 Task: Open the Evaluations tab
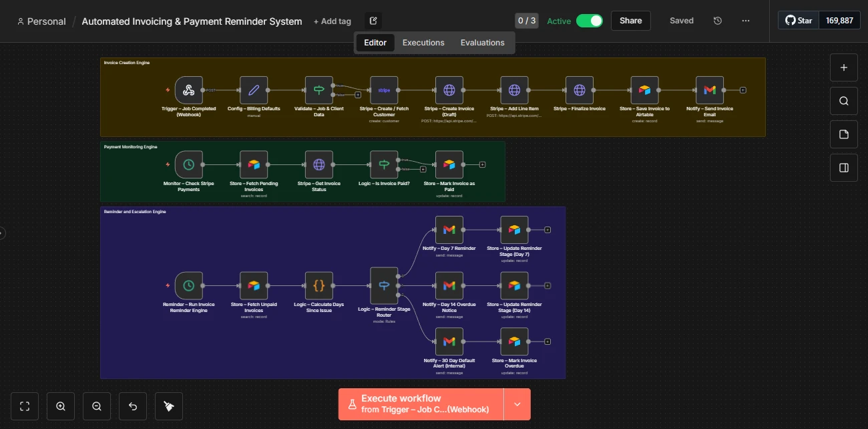482,42
